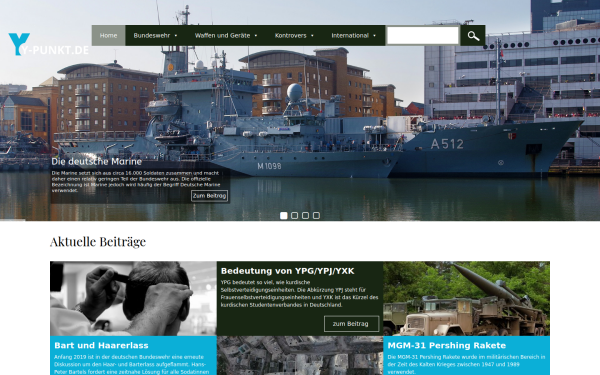Switch to the fourth slide dot

click(x=316, y=215)
